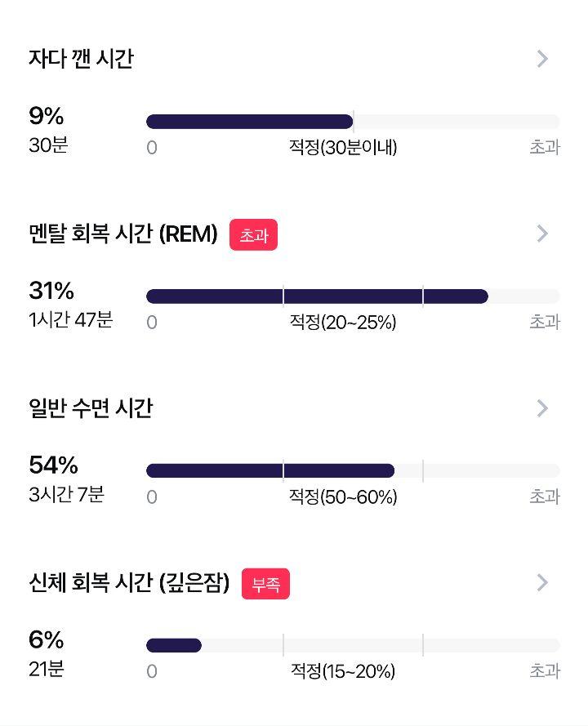Open the 일반 수면 시간 heading

(x=91, y=408)
